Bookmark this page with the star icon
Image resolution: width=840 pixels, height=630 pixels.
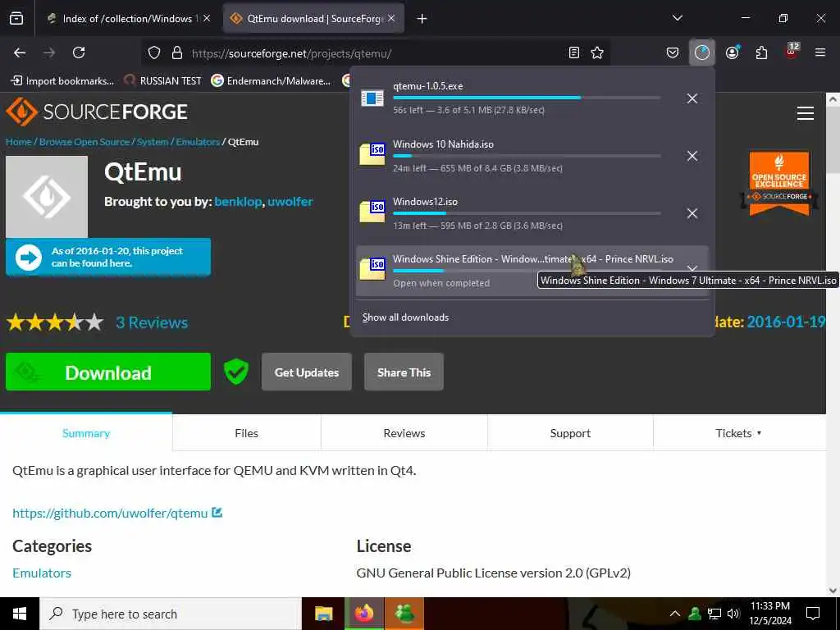coord(597,52)
